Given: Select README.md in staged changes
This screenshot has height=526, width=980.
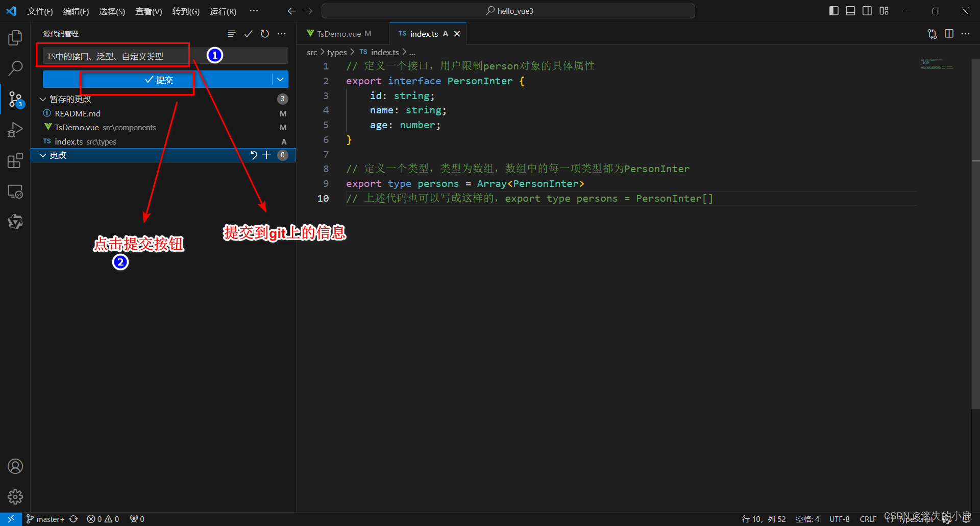Looking at the screenshot, I should [163, 113].
